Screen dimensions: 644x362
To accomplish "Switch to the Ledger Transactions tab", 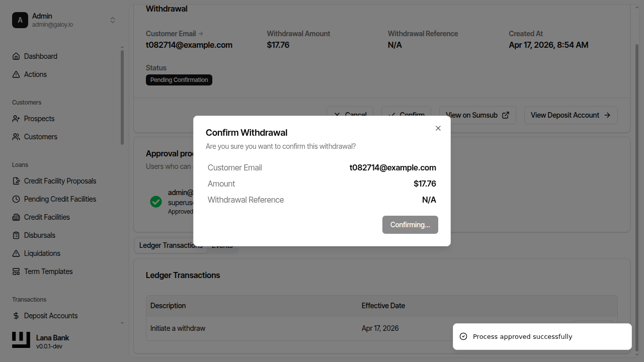I will (x=170, y=245).
